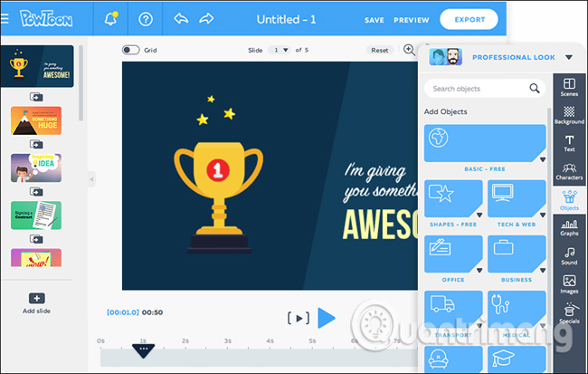Viewport: 588px width, 374px height.
Task: Click the PREVIEW button
Action: [x=412, y=20]
